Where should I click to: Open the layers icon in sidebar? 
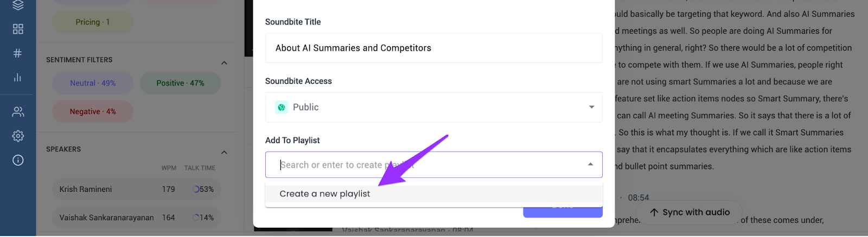(18, 5)
